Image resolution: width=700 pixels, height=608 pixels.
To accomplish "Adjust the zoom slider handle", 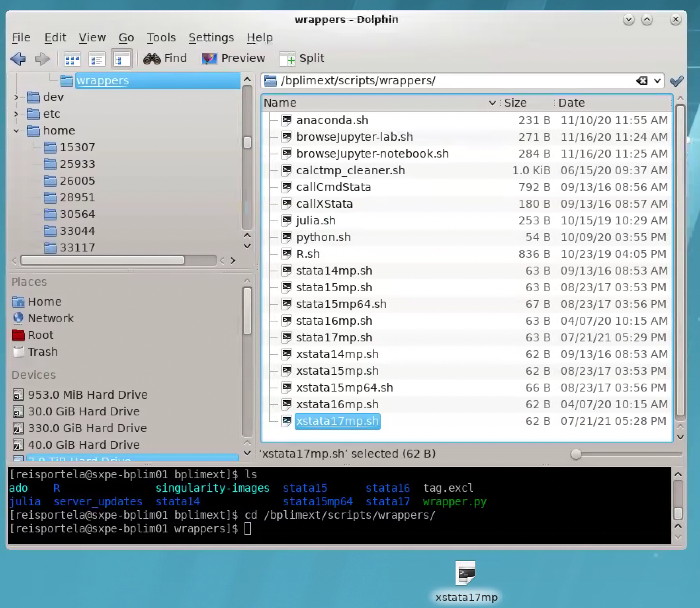I will pos(576,454).
